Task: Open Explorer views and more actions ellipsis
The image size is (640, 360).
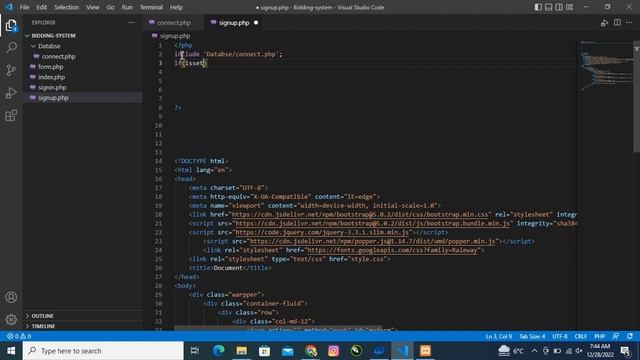Action: coord(131,23)
